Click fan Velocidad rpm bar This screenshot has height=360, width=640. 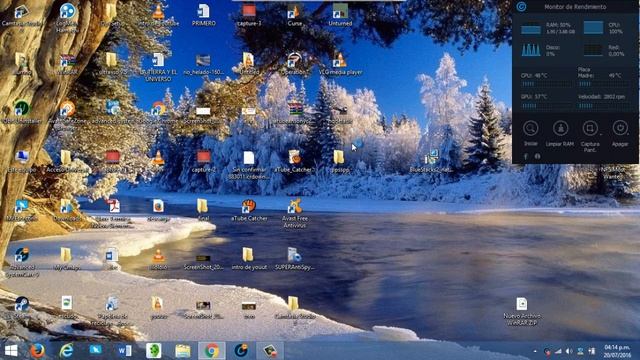point(603,105)
